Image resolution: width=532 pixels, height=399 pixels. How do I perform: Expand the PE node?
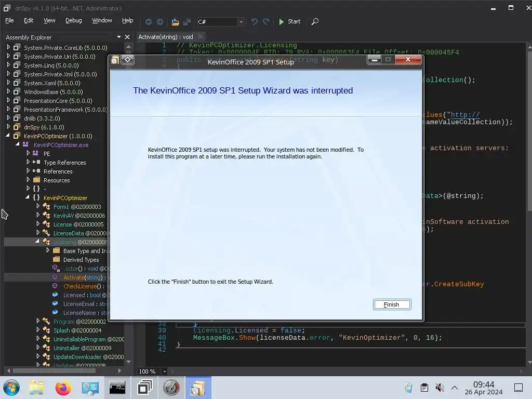click(28, 153)
